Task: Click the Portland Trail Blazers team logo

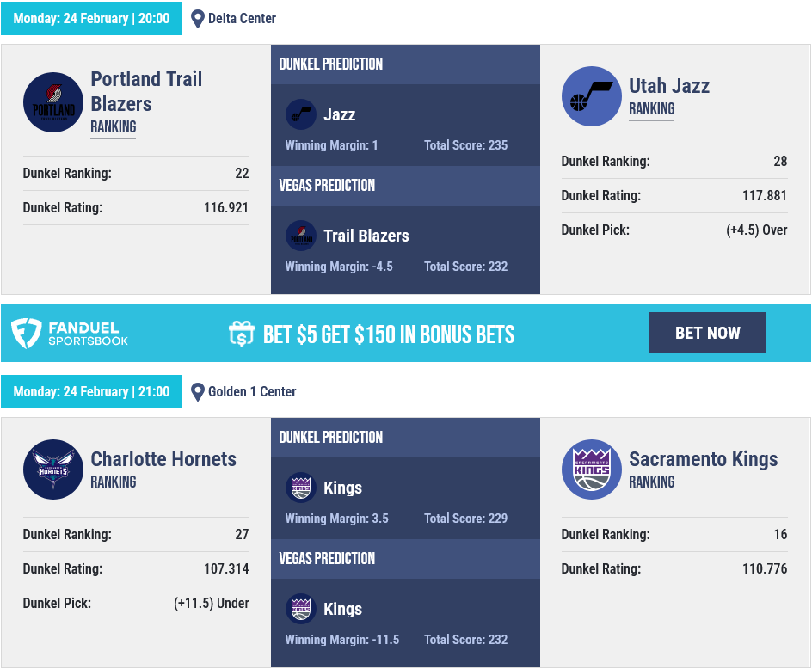Action: coord(53,102)
